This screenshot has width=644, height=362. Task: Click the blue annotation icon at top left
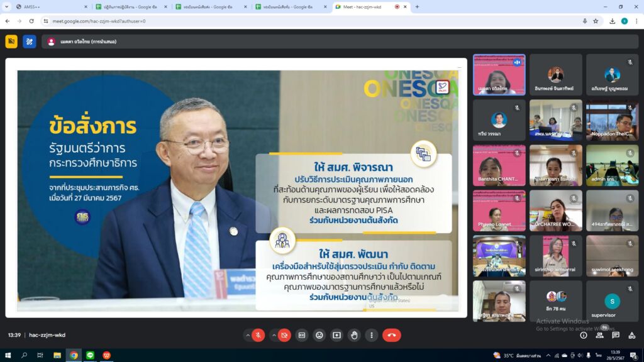tap(30, 41)
